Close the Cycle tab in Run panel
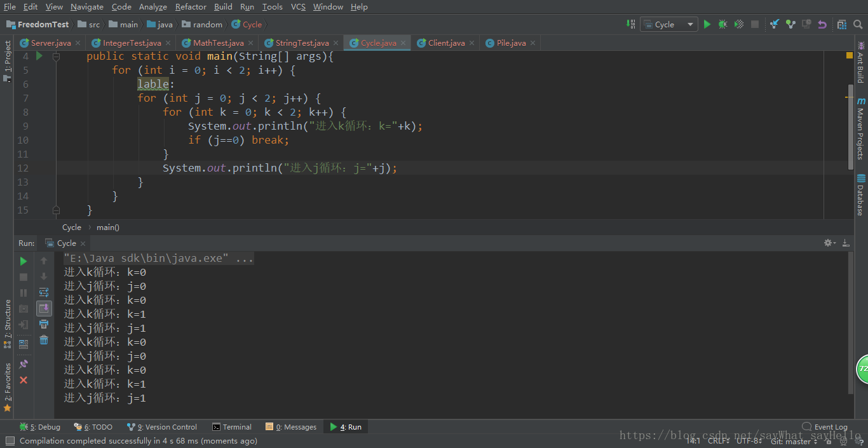The image size is (868, 448). click(x=83, y=243)
